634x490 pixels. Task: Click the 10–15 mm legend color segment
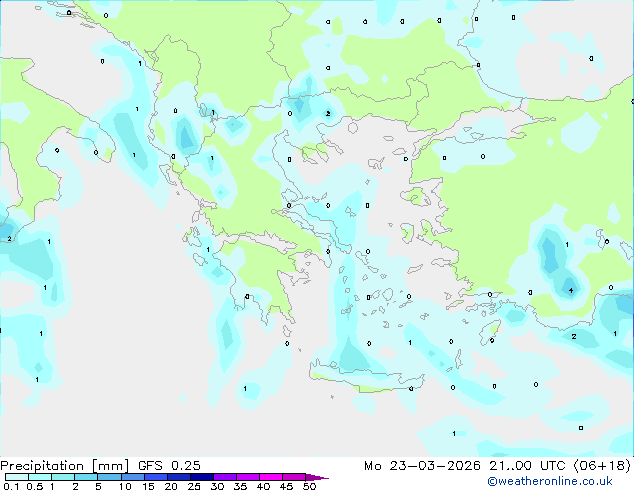coord(133,477)
